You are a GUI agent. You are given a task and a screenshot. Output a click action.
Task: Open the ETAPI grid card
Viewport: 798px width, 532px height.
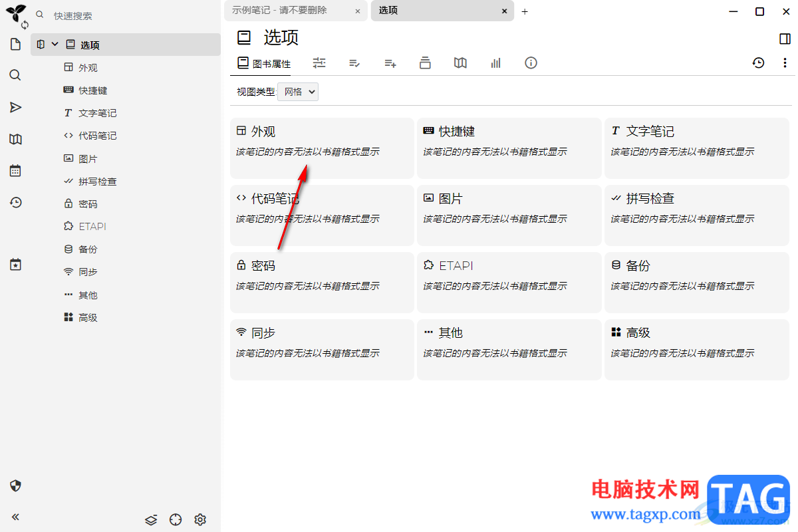click(x=509, y=283)
